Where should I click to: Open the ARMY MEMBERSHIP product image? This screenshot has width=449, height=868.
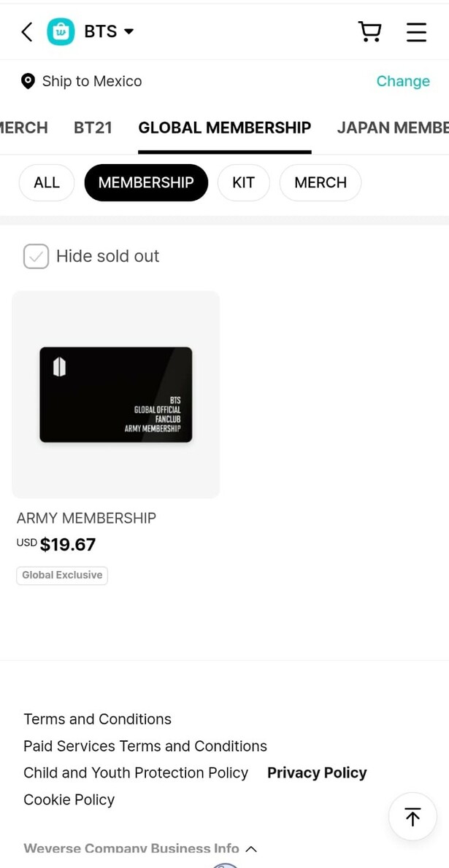click(115, 395)
